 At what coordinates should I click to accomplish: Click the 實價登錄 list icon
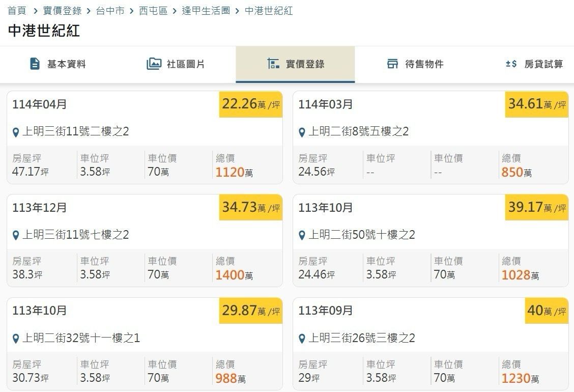point(273,64)
